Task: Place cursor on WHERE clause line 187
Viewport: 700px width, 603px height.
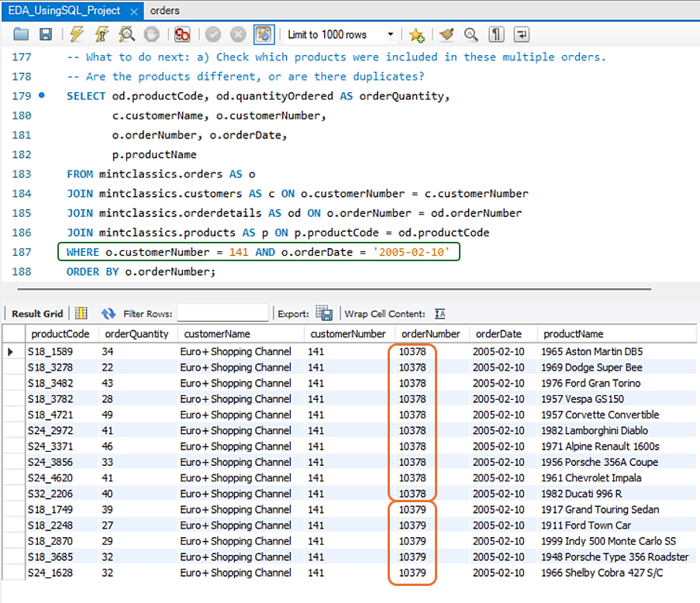Action: [258, 252]
